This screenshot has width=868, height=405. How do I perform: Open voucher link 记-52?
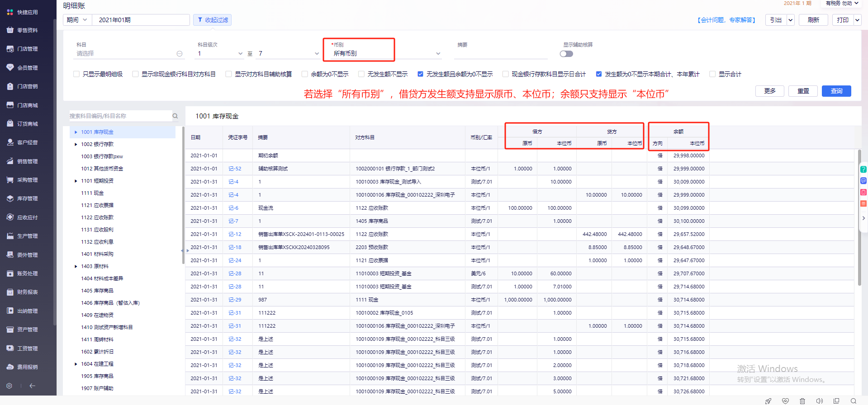235,169
